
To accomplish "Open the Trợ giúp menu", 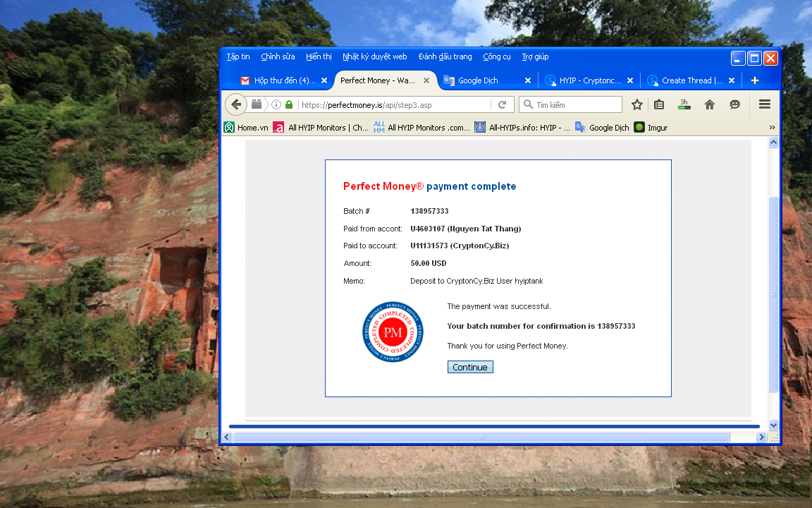I will 535,56.
